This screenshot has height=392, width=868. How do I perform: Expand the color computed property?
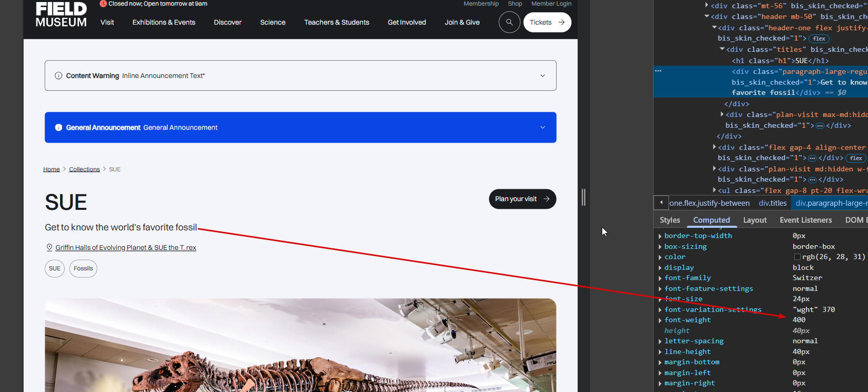pyautogui.click(x=660, y=257)
